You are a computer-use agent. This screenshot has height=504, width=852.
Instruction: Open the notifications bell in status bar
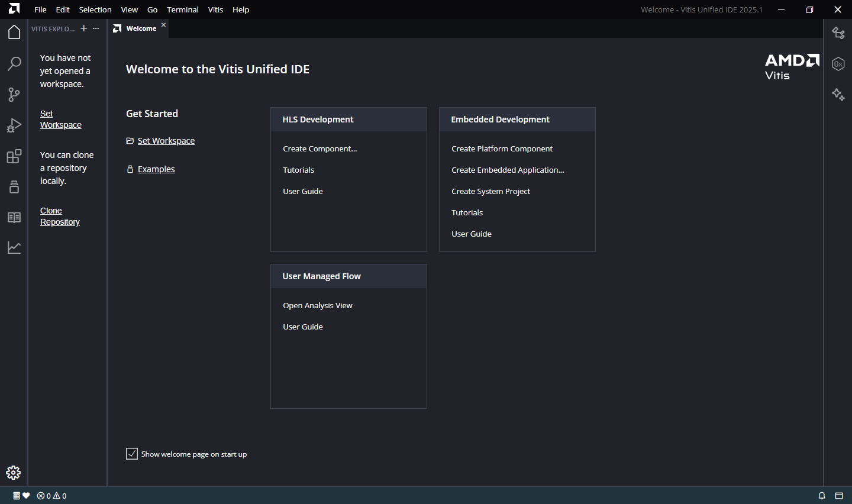click(822, 496)
